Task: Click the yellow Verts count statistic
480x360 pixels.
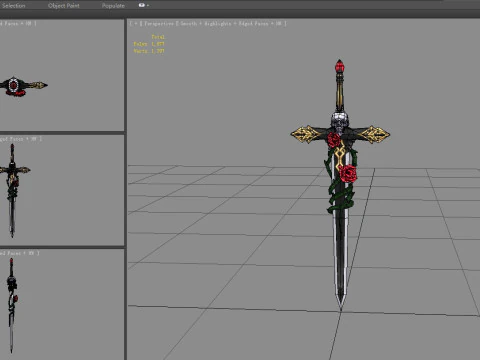Action: 149,51
